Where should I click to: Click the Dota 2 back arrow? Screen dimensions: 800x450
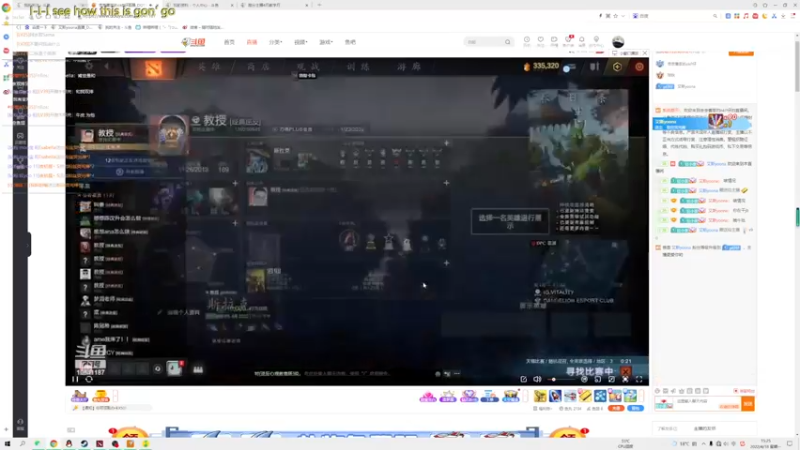[107, 66]
